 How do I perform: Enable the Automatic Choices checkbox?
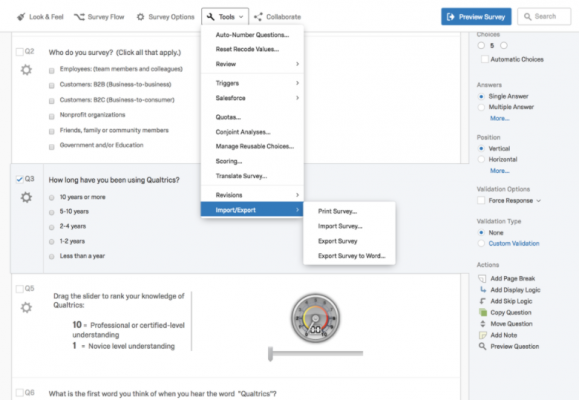[x=485, y=59]
